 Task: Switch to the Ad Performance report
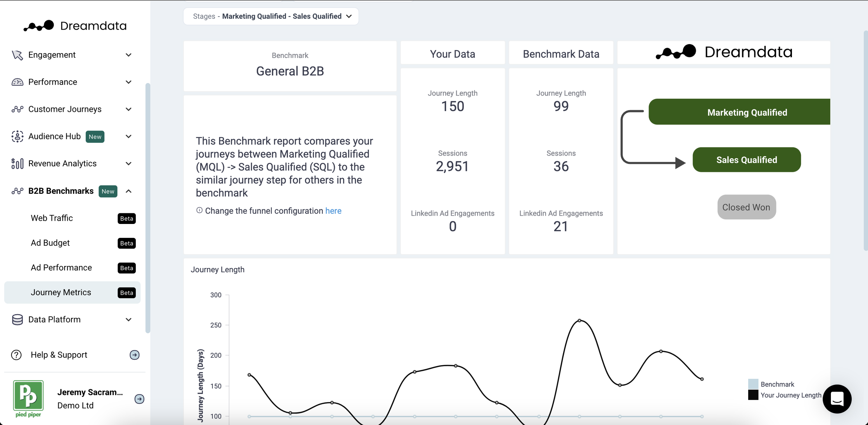tap(61, 267)
